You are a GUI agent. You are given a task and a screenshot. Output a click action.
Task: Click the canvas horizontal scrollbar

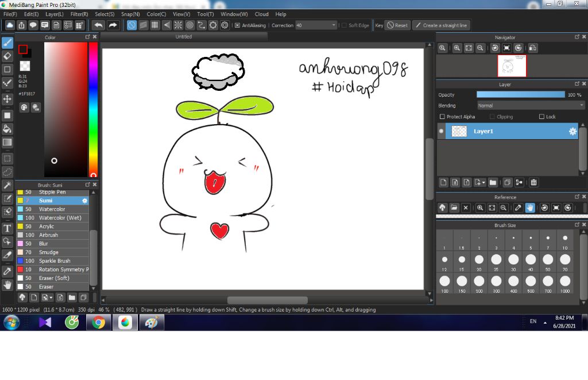[268, 301]
